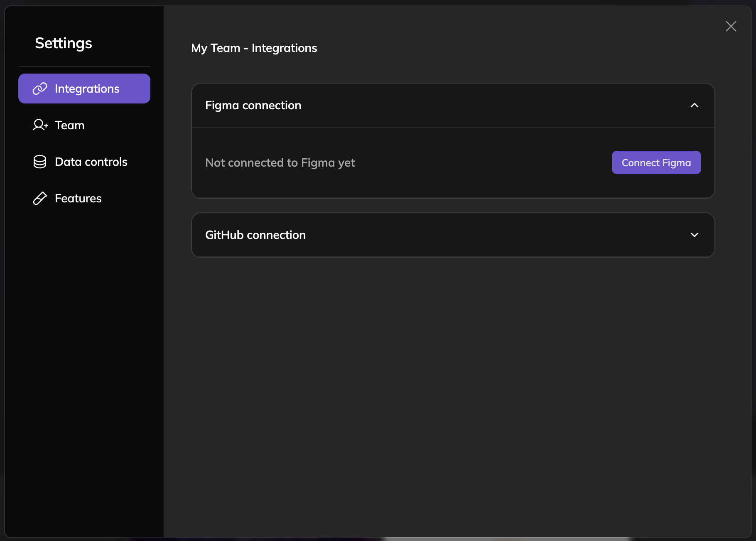The image size is (756, 541).
Task: Click the Connect Figma button
Action: (656, 162)
